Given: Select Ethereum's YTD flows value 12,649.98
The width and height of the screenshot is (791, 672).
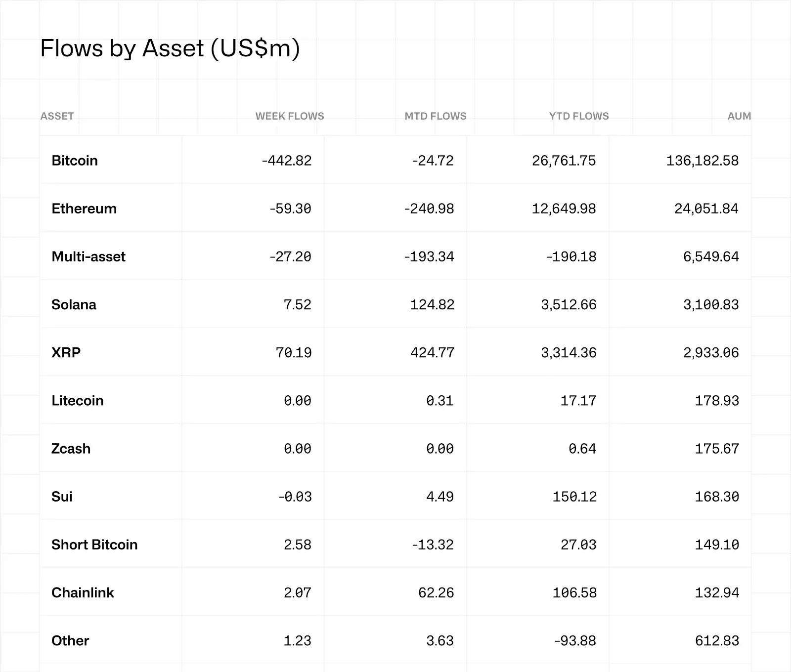Looking at the screenshot, I should click(x=564, y=209).
